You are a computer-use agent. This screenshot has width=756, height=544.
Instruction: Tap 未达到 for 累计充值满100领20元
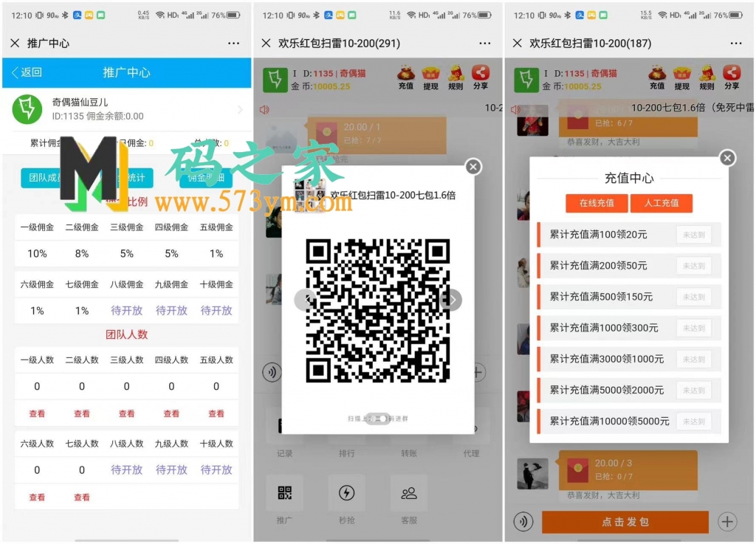click(694, 235)
